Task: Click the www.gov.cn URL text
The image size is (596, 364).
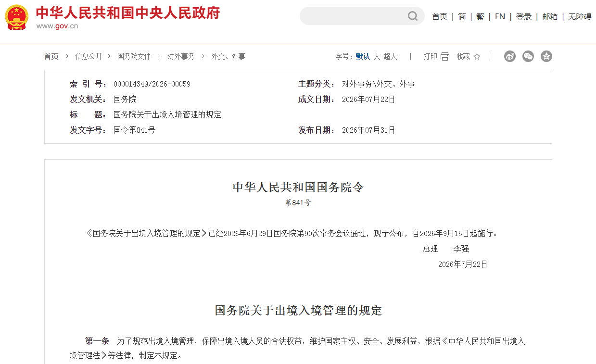Action: tap(57, 26)
